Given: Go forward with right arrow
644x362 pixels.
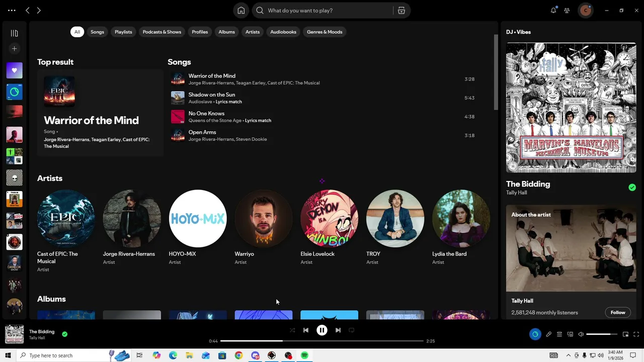Looking at the screenshot, I should tap(39, 11).
